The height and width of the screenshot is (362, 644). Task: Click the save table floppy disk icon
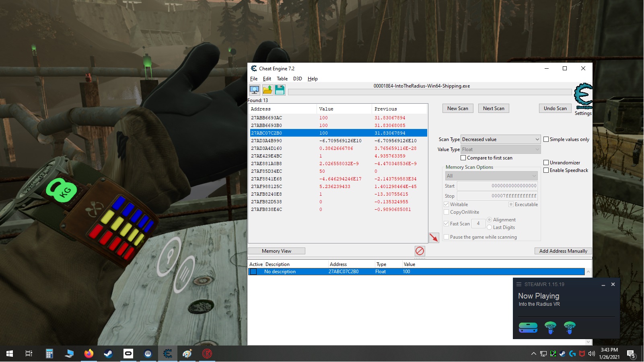pos(280,90)
